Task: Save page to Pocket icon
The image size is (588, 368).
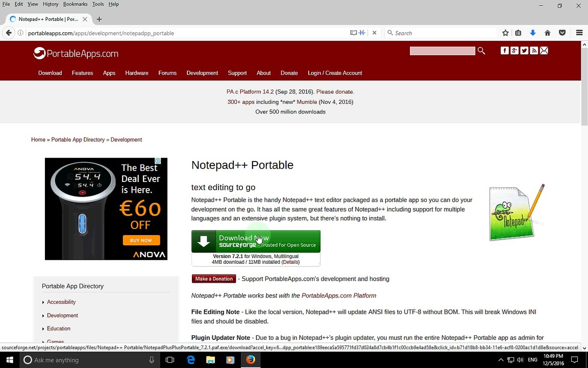Action: pyautogui.click(x=562, y=33)
